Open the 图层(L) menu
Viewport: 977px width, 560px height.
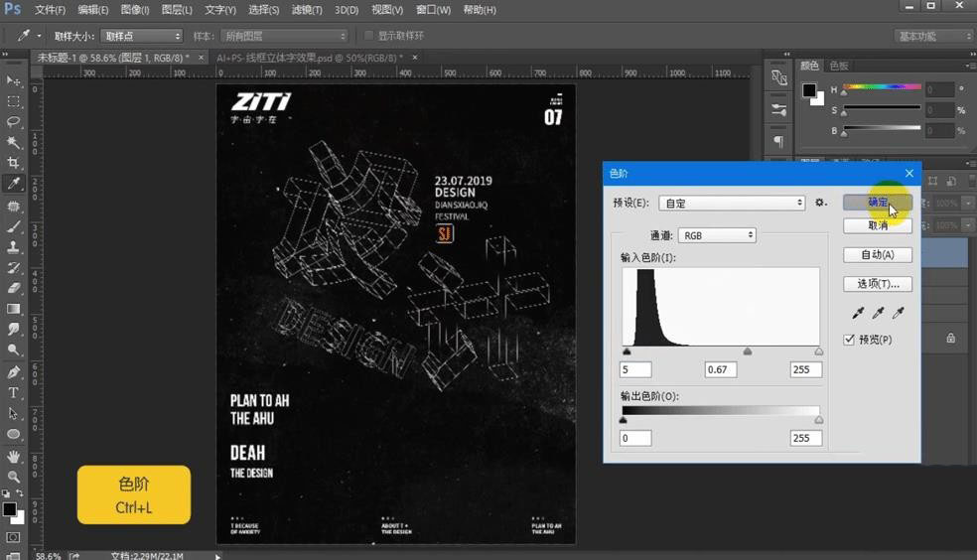[177, 10]
